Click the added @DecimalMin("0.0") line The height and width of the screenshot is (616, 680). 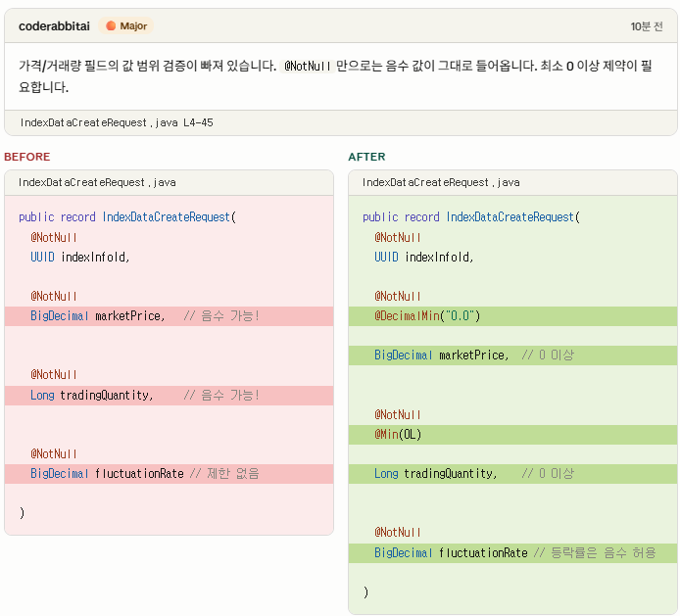(512, 316)
